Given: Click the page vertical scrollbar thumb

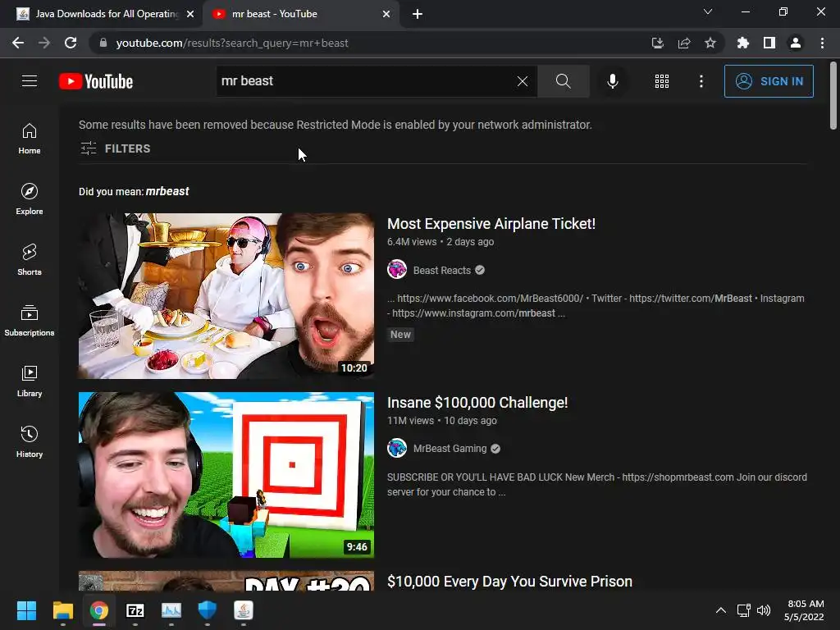Looking at the screenshot, I should click(x=833, y=95).
